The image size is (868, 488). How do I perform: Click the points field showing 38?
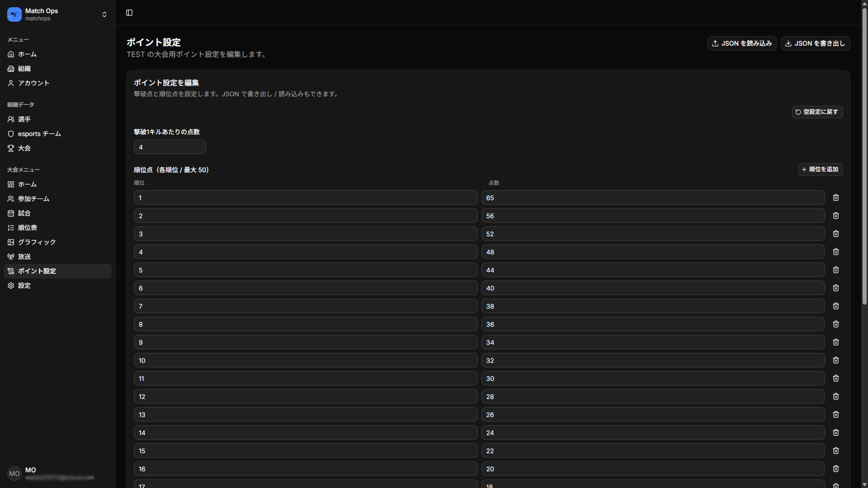(x=653, y=306)
